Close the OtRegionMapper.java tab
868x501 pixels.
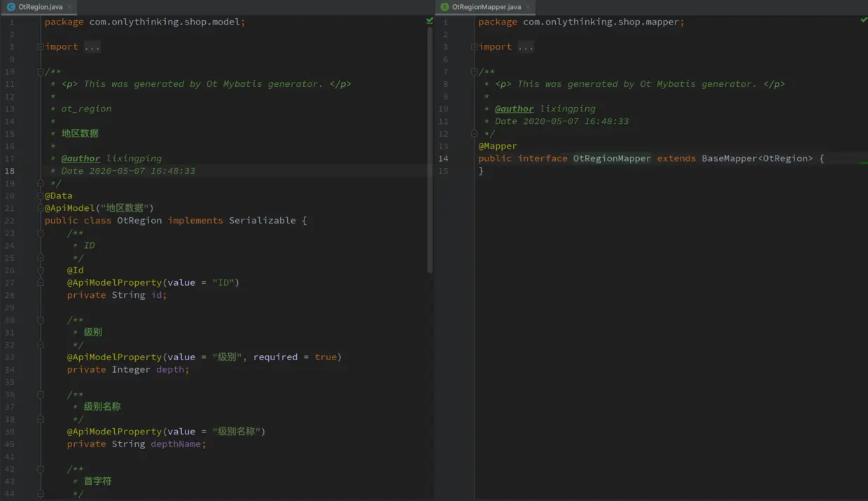(x=529, y=7)
